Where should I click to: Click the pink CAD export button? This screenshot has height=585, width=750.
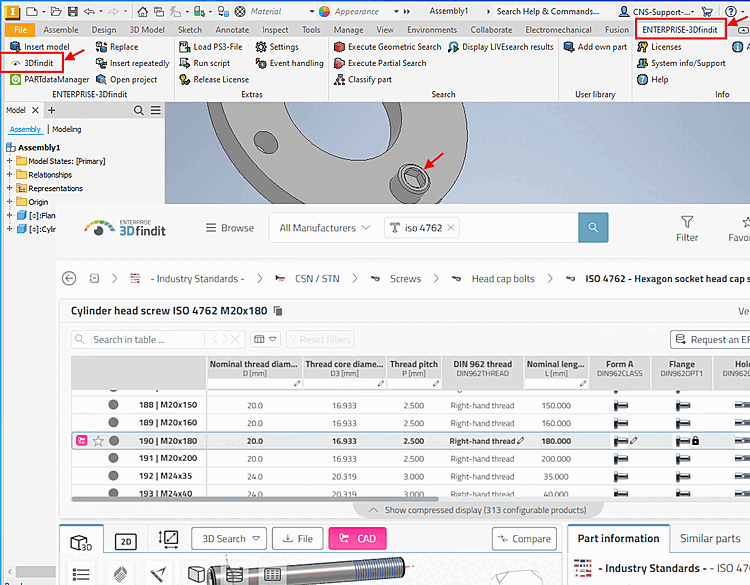(357, 539)
